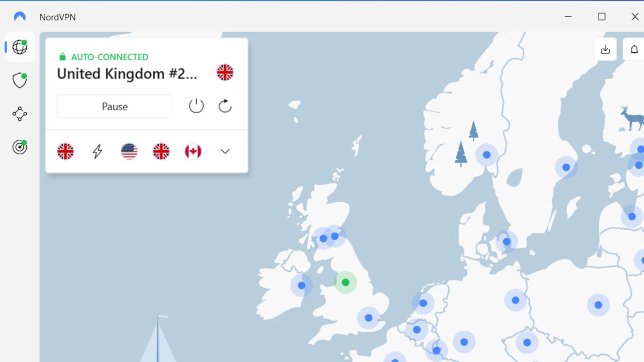Open the Dark Web Monitor target icon

(20, 147)
